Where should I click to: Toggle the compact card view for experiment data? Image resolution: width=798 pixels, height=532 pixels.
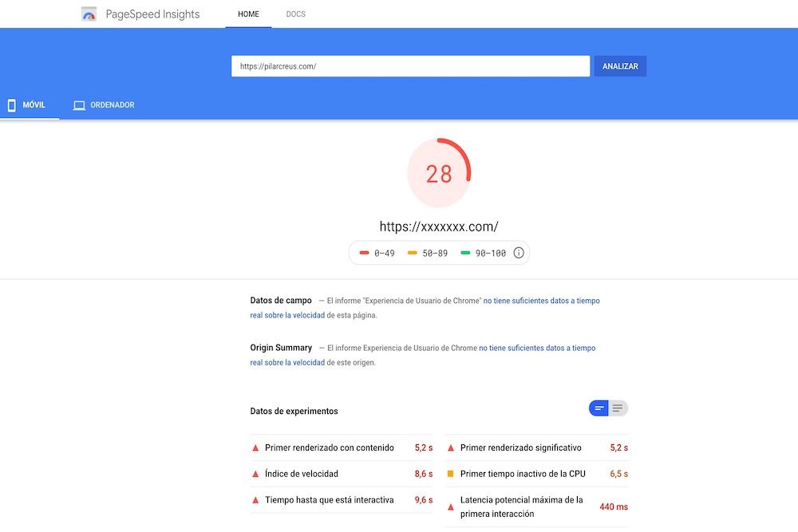pos(597,408)
